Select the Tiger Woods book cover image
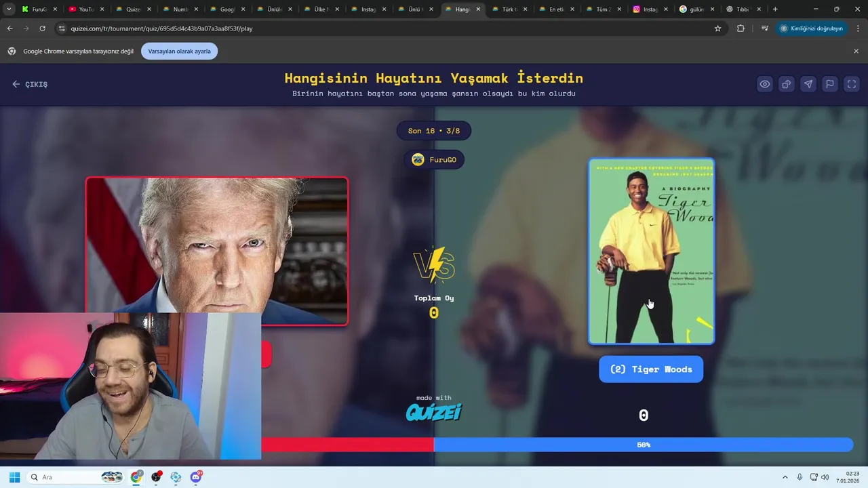 (651, 251)
